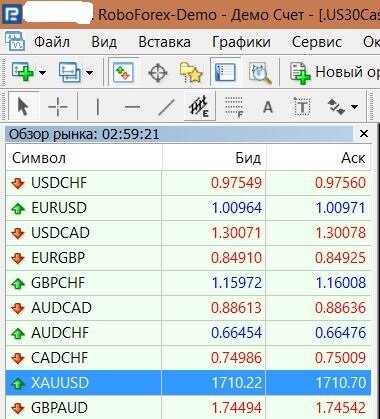This screenshot has height=419, width=380.
Task: Click the Бид column header
Action: click(x=214, y=158)
